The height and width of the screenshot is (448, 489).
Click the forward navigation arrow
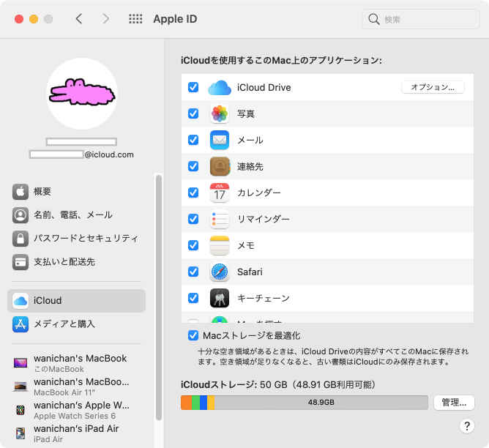106,19
